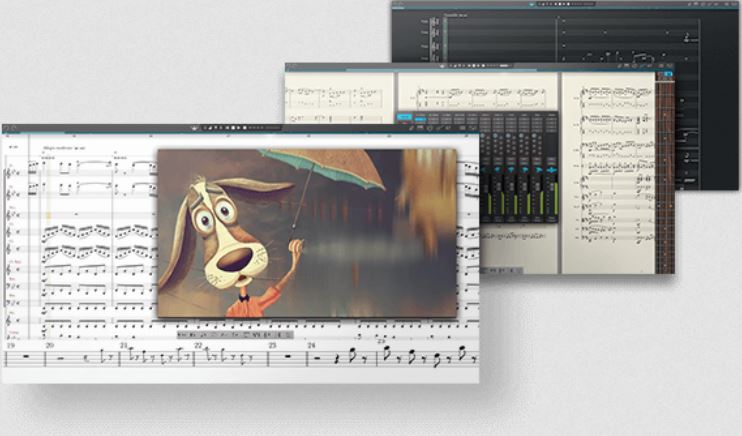Click the logo icon in the middle window toolbar

pos(442,66)
